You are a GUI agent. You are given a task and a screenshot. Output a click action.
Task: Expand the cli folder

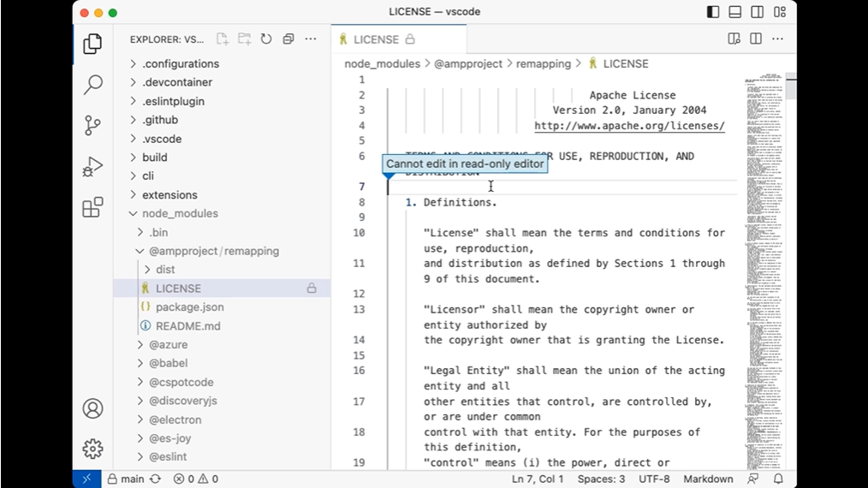(222, 176)
